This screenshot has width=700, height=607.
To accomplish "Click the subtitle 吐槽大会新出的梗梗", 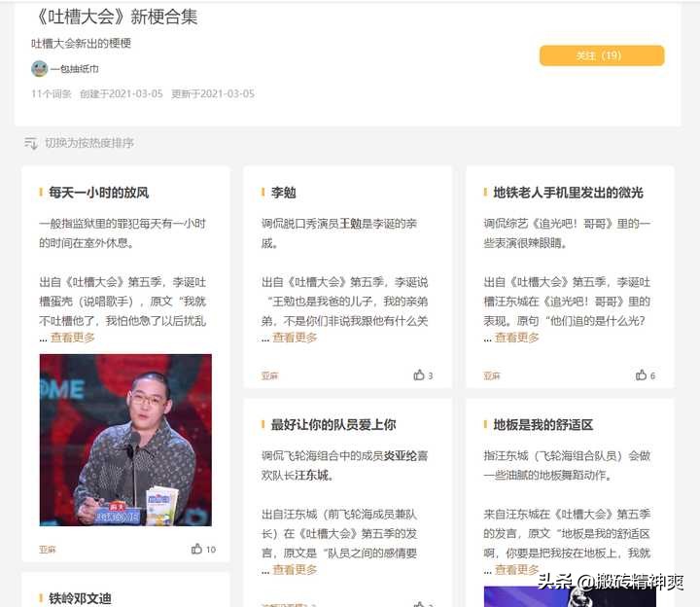I will coord(81,44).
